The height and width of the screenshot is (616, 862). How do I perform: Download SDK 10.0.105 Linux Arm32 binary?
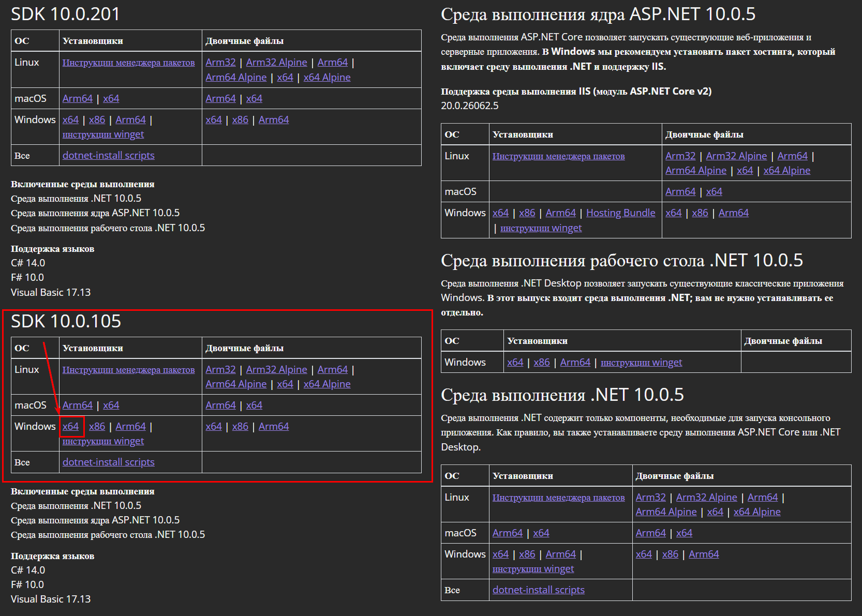[x=220, y=370]
